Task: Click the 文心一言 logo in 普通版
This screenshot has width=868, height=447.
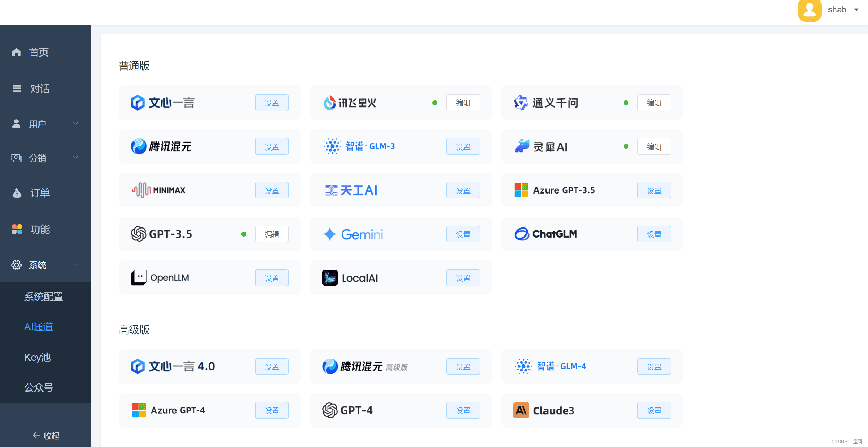Action: 138,103
